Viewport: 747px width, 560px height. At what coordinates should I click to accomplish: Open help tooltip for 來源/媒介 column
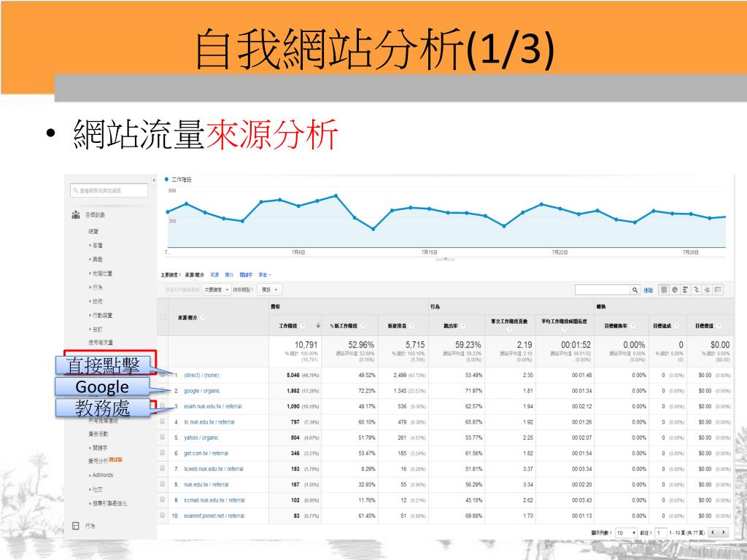tap(203, 318)
